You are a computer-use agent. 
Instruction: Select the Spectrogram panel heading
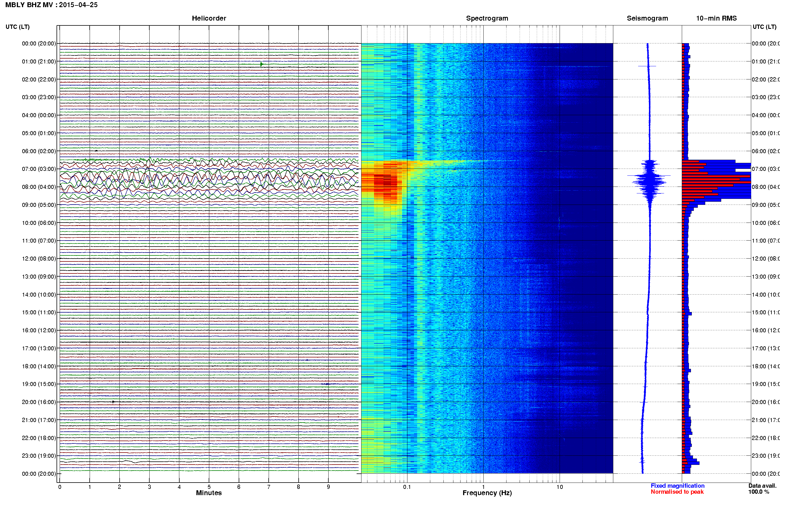(487, 19)
